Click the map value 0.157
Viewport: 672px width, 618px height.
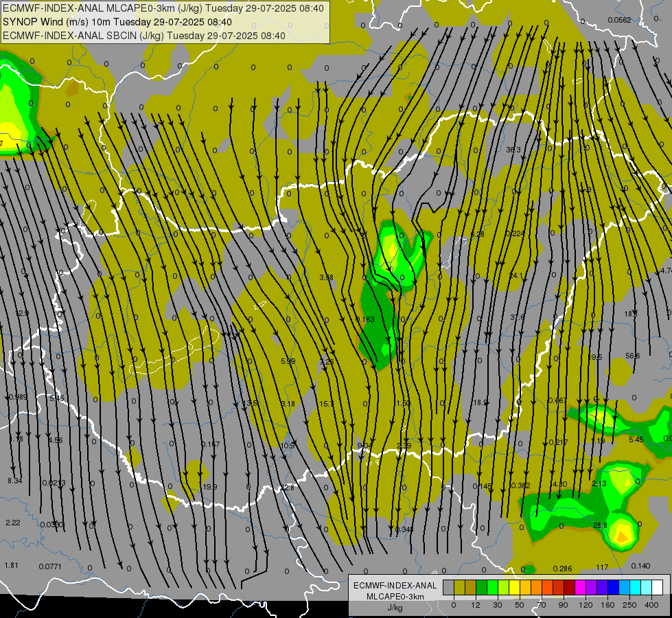click(x=211, y=444)
